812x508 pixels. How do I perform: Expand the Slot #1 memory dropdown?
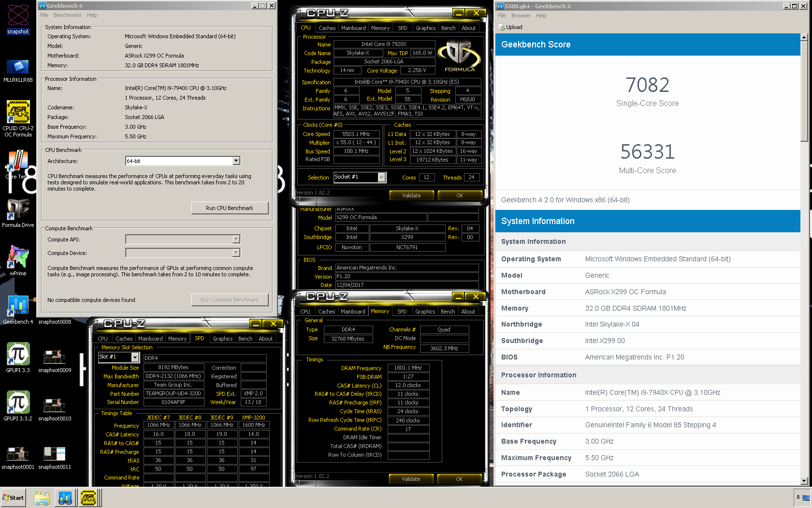click(135, 357)
